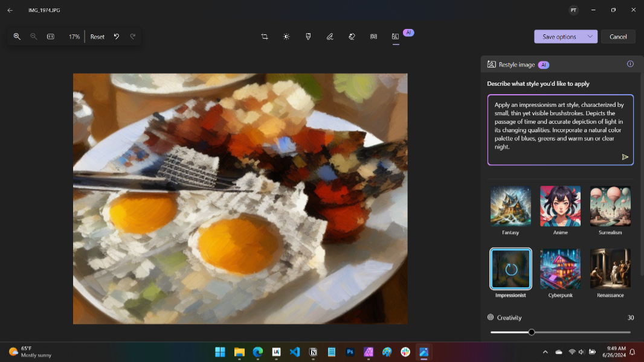Expand the Save options dropdown arrow

pyautogui.click(x=590, y=36)
